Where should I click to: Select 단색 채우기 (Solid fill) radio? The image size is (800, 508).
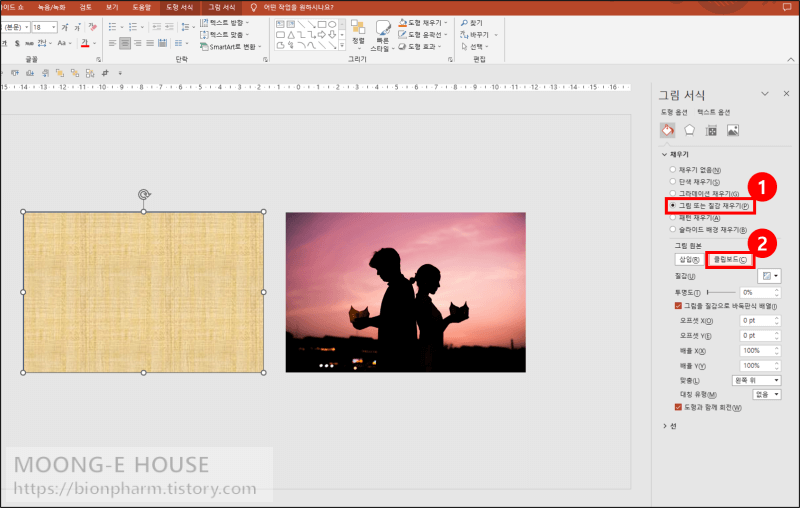click(x=672, y=181)
